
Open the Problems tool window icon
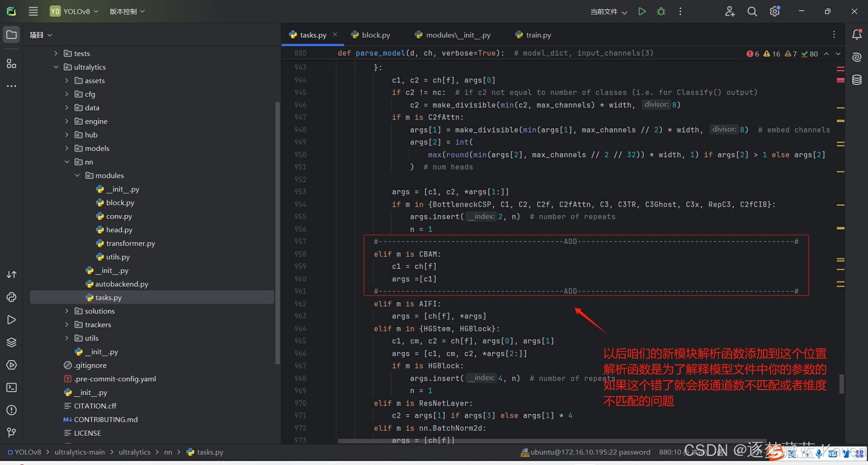pyautogui.click(x=11, y=410)
